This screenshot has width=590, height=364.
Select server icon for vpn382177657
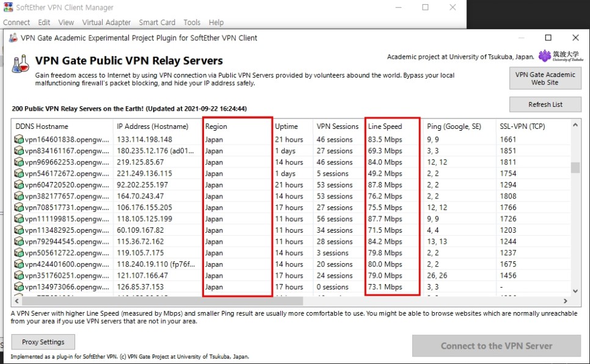coord(19,196)
